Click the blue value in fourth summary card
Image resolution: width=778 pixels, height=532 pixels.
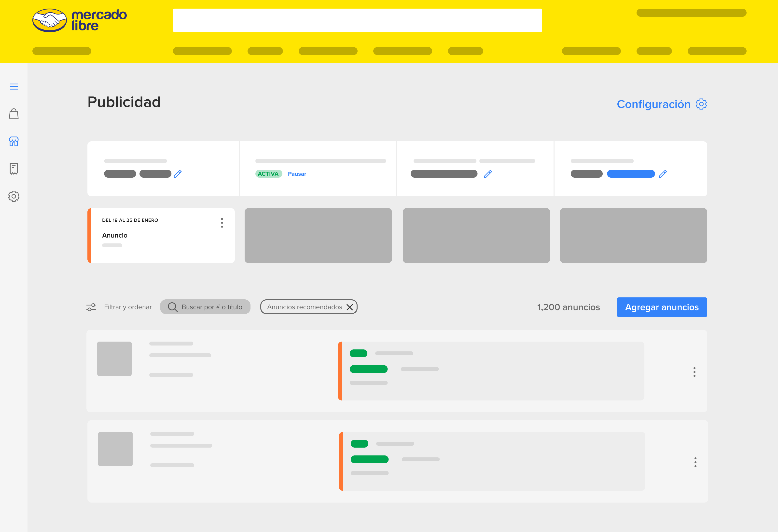(631, 174)
